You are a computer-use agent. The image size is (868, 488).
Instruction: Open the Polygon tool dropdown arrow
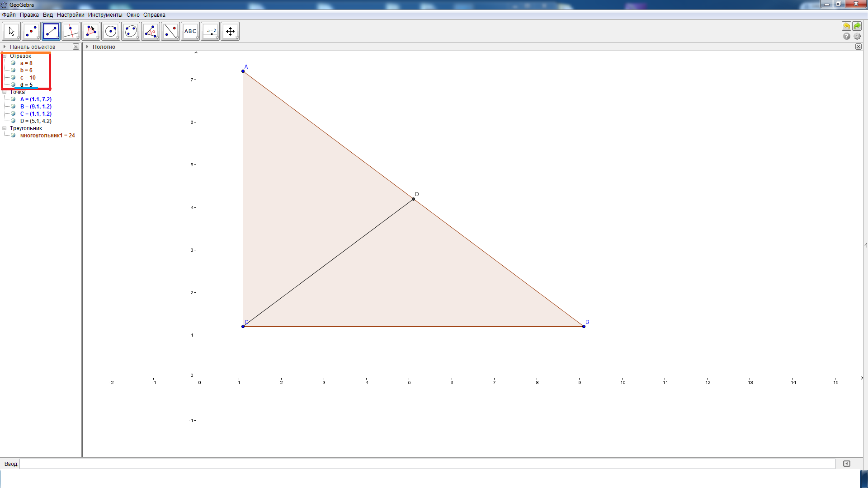pyautogui.click(x=98, y=38)
